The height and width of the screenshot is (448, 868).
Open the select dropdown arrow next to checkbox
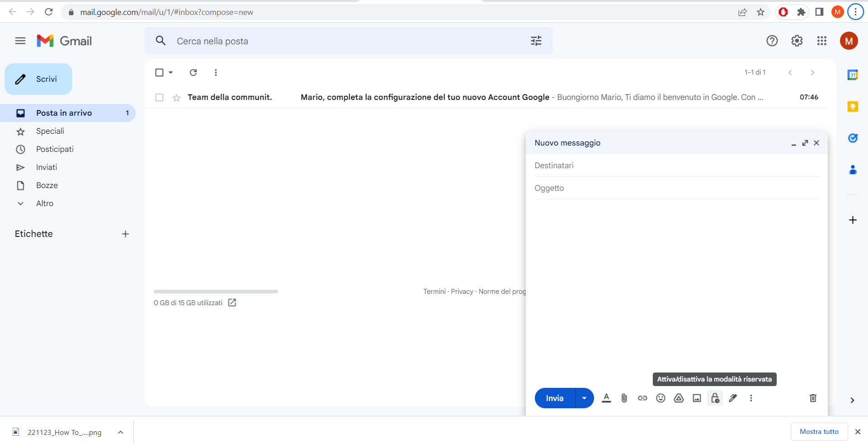coord(170,72)
